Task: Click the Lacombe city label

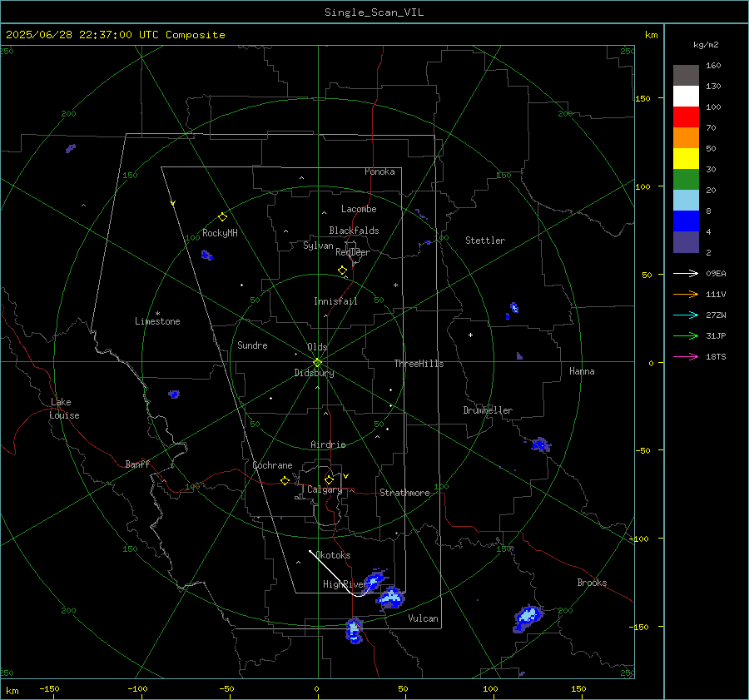Action: tap(359, 209)
